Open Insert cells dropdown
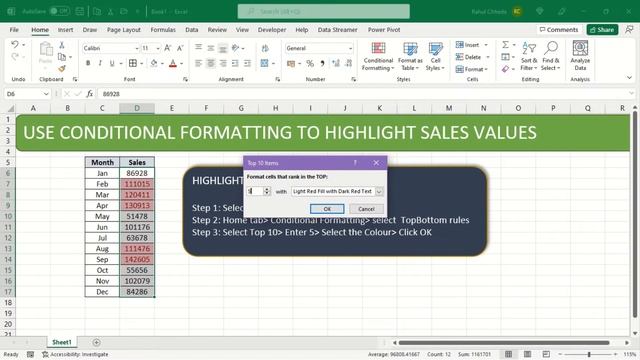Viewport: 640px width, 360px height. click(486, 44)
